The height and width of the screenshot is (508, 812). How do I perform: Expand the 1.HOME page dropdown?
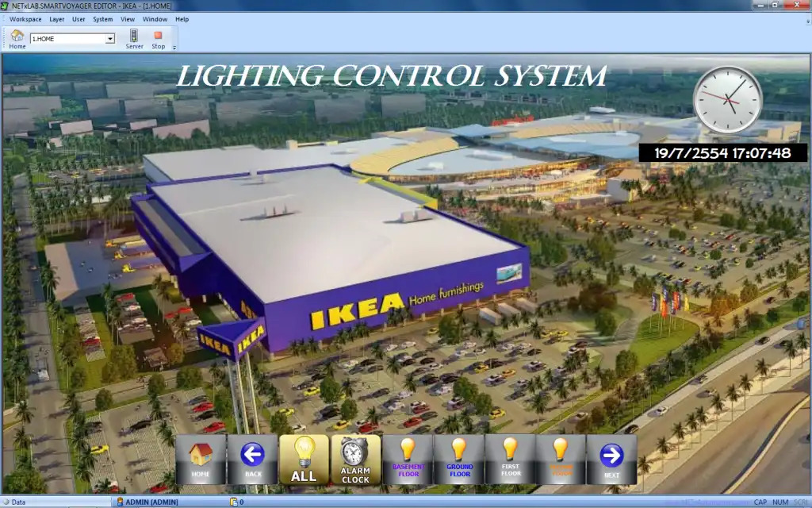point(110,38)
